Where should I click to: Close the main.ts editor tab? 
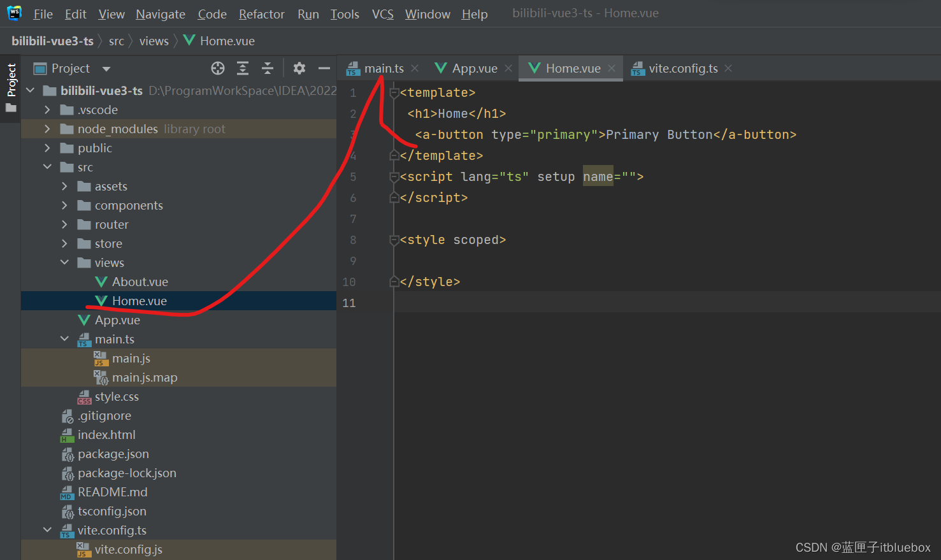point(415,68)
